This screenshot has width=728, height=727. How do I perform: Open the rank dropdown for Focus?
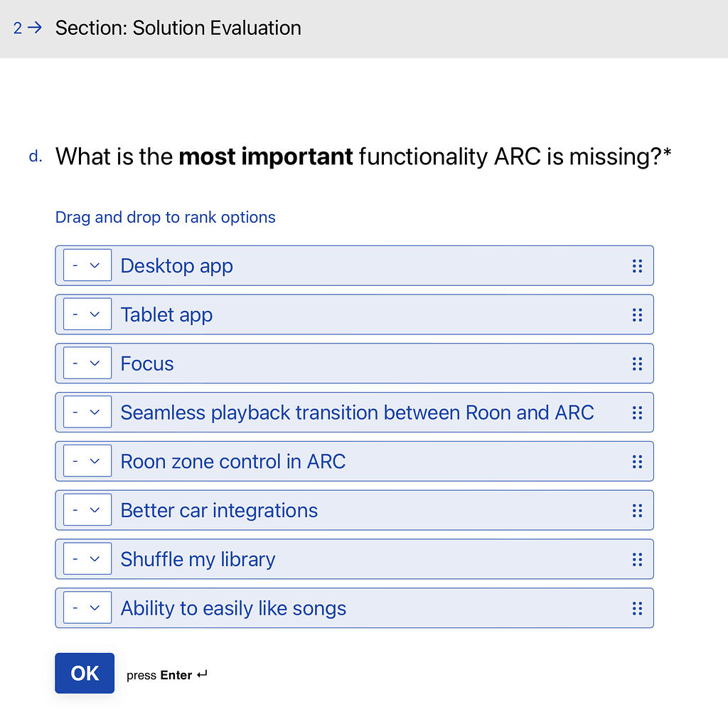coord(87,363)
